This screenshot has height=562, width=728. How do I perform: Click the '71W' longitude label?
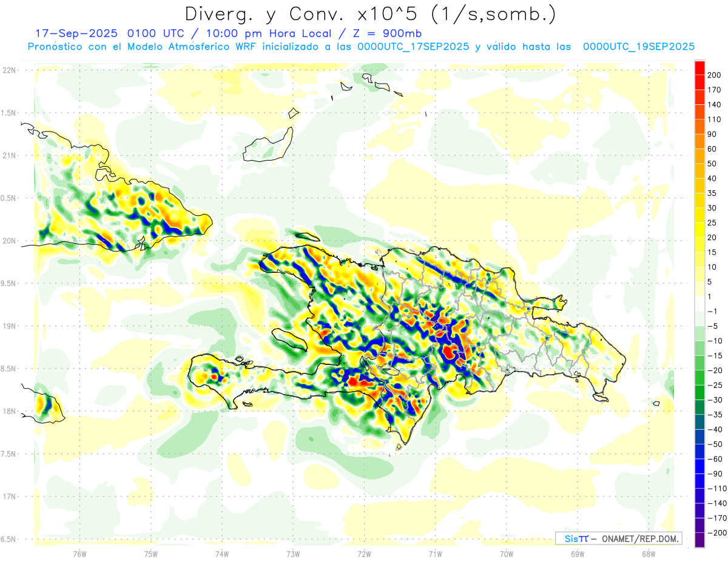coord(435,554)
